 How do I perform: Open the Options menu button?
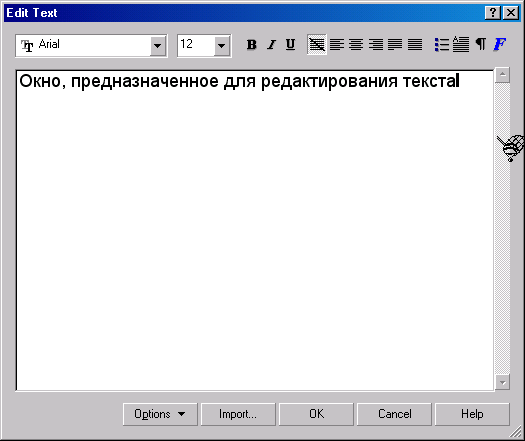[x=160, y=414]
